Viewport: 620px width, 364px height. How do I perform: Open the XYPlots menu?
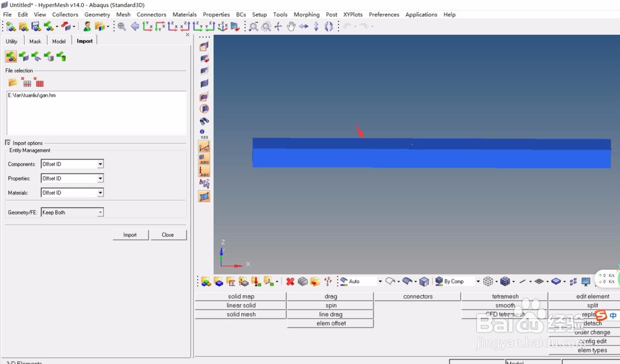pos(353,14)
